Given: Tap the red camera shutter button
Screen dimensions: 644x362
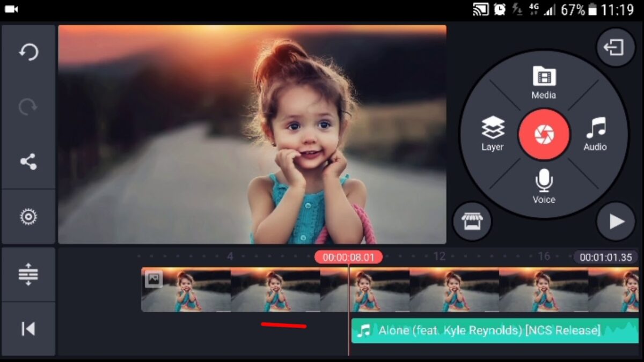Looking at the screenshot, I should [x=544, y=134].
